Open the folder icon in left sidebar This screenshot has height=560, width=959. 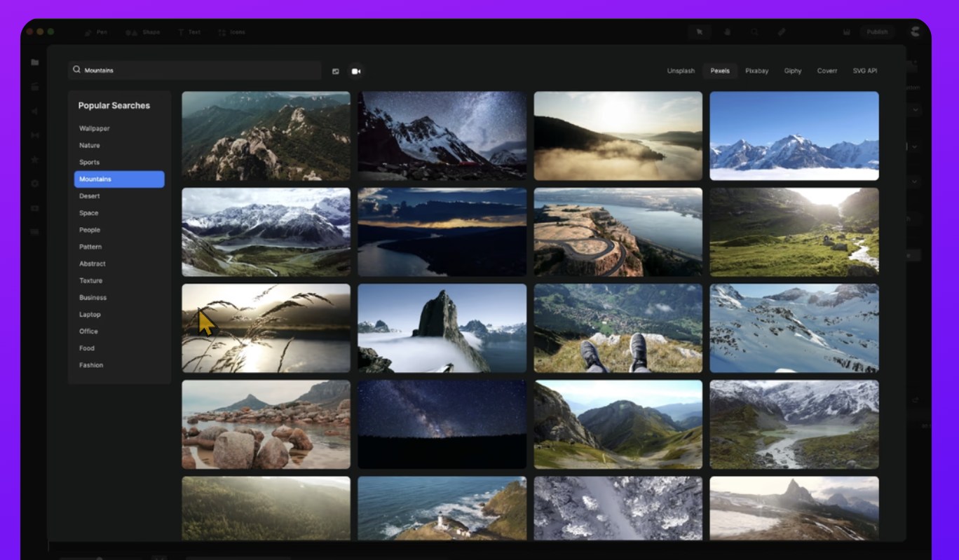[x=34, y=62]
